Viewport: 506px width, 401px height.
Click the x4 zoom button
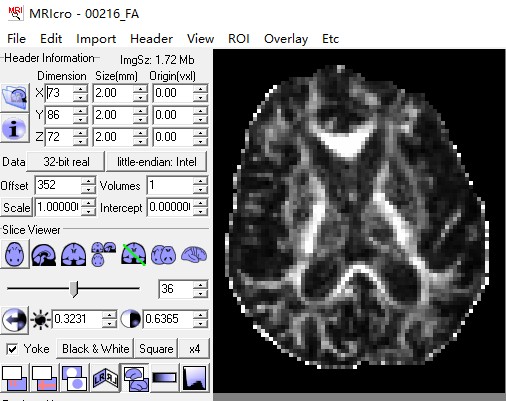click(195, 349)
